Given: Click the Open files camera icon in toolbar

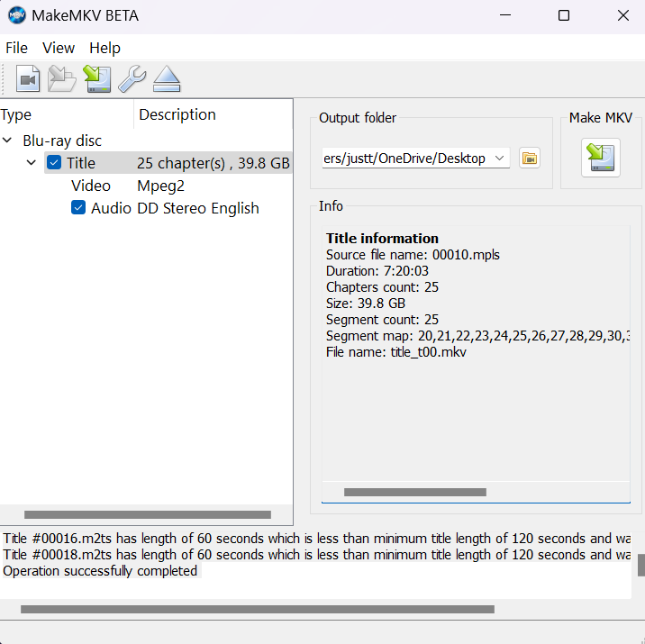Looking at the screenshot, I should coord(28,78).
